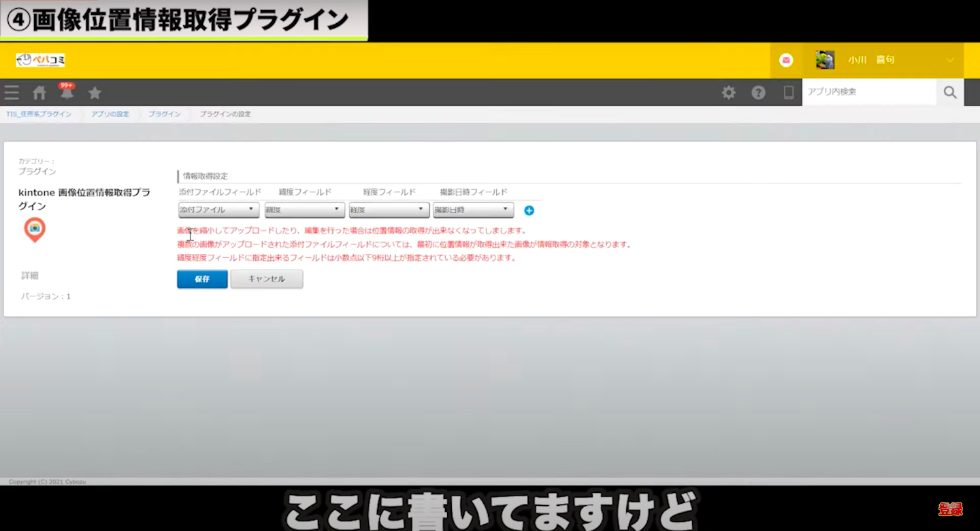This screenshot has height=531, width=980.
Task: Expand the 添付ファイル field dropdown
Action: click(x=218, y=210)
